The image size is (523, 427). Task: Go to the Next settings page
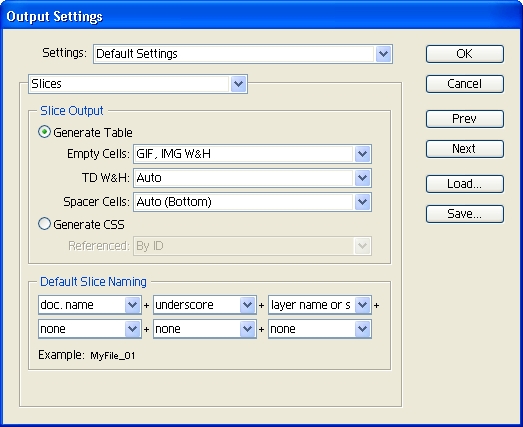click(465, 149)
